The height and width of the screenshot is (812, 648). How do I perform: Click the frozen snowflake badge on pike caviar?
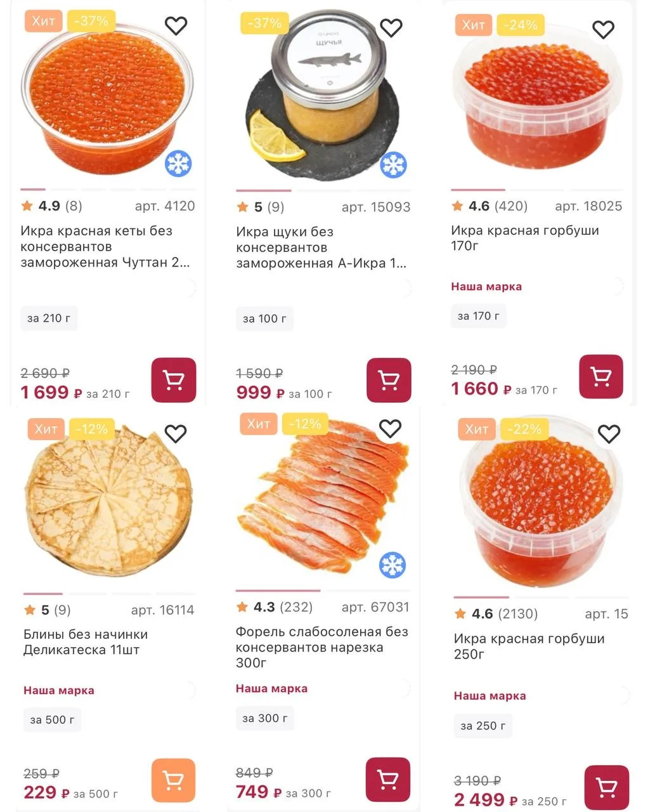click(x=393, y=165)
